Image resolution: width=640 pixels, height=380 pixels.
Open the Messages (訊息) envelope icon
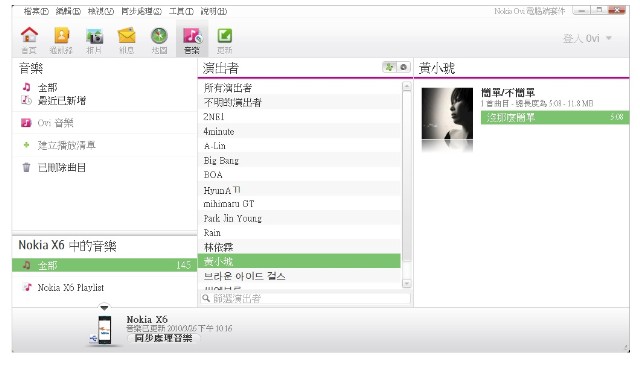pos(127,40)
